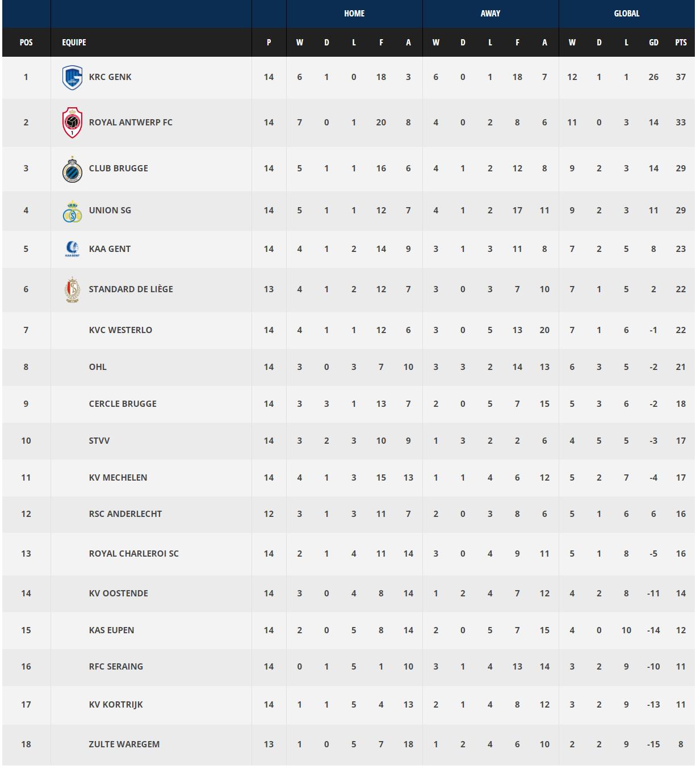The image size is (700, 770).
Task: Click the Royal Antwerp FC crest
Action: (x=72, y=123)
